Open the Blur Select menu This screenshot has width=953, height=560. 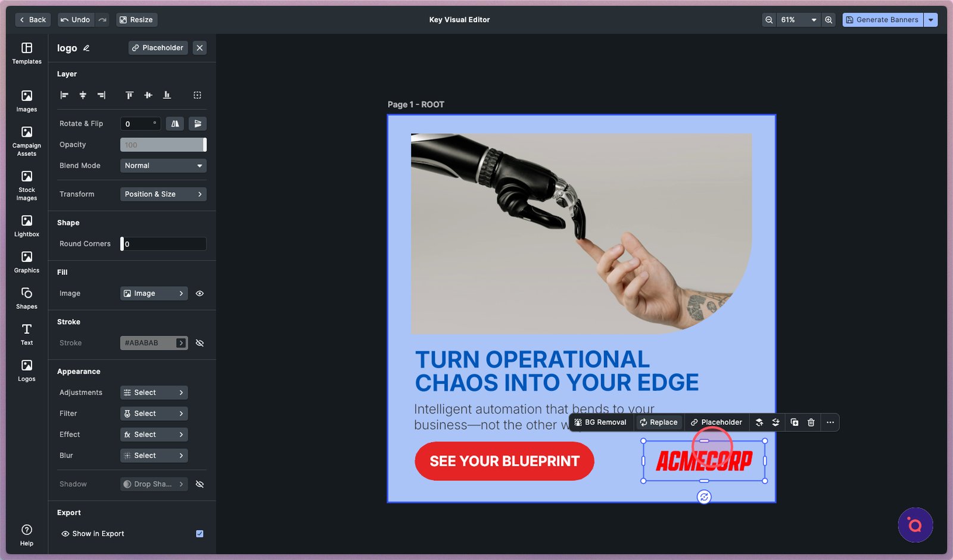[154, 455]
